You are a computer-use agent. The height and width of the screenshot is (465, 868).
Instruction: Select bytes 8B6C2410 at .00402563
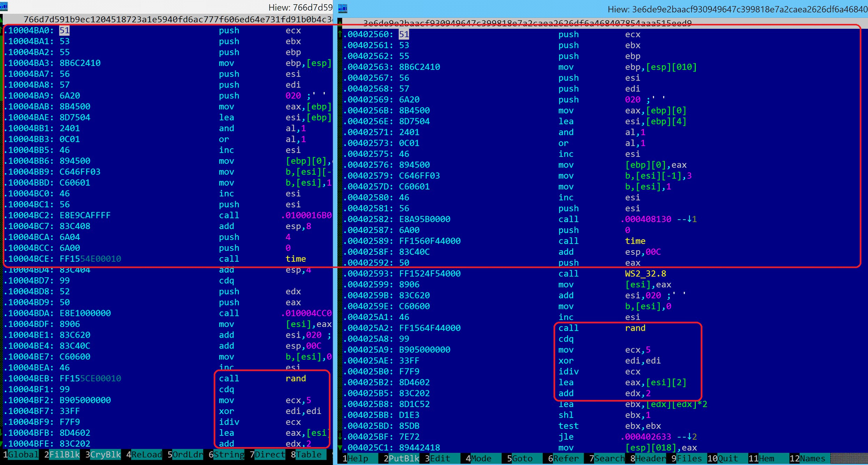coord(419,67)
